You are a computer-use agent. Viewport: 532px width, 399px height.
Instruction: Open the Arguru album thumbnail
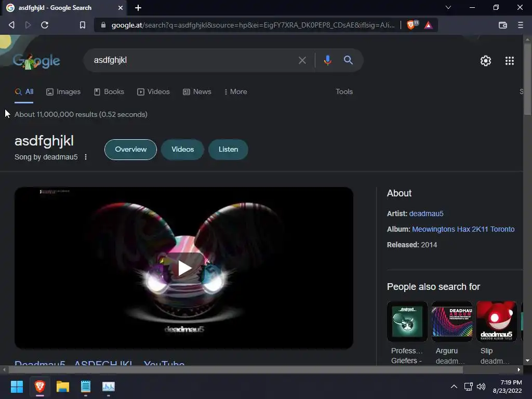tap(452, 321)
